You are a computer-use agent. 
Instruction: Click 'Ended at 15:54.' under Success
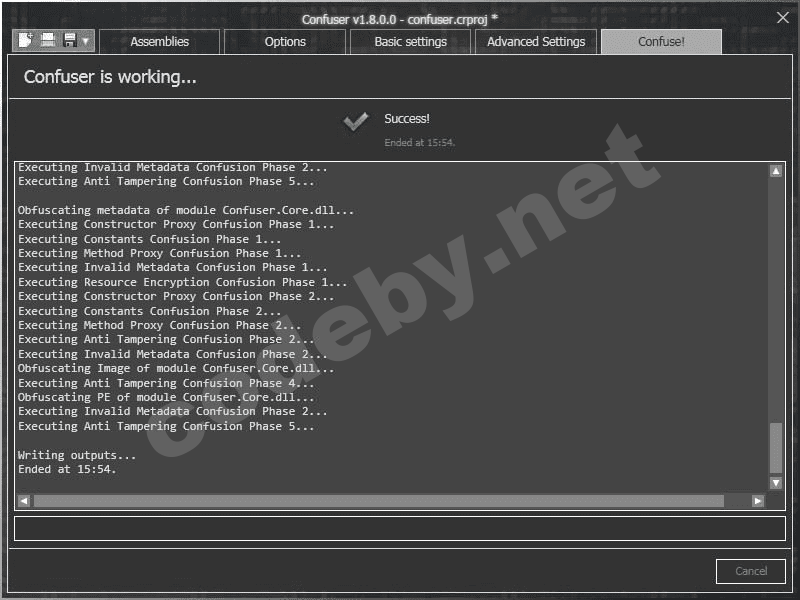(x=419, y=143)
